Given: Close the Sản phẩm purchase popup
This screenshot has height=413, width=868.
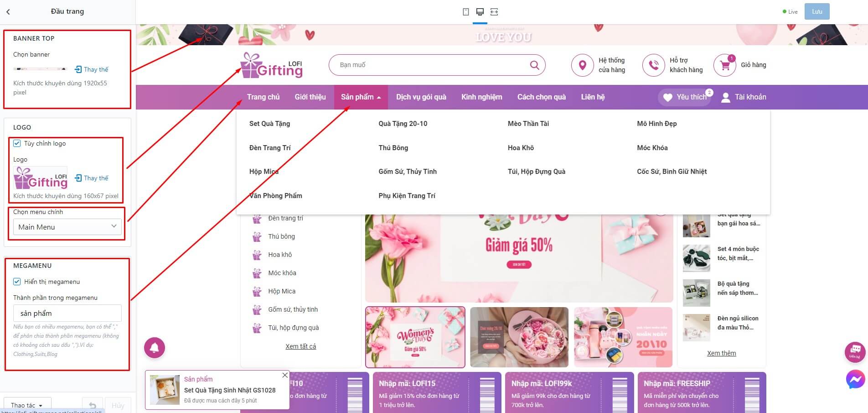Looking at the screenshot, I should tap(285, 375).
